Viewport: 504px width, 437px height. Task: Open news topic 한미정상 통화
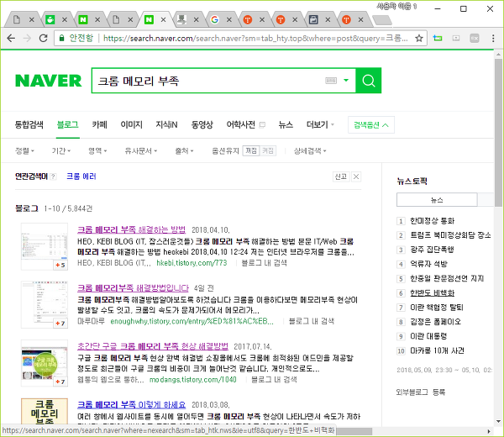(x=432, y=221)
